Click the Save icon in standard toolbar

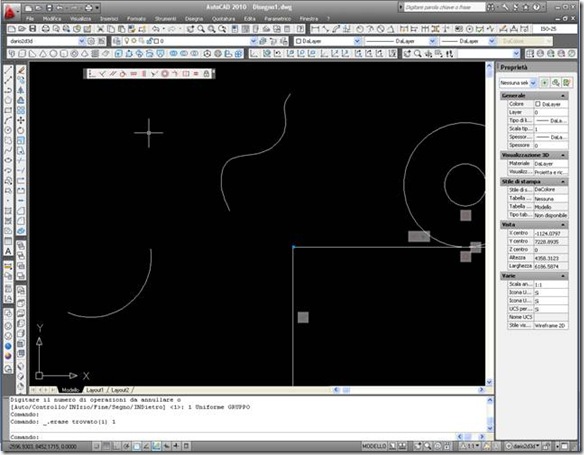tap(33, 29)
